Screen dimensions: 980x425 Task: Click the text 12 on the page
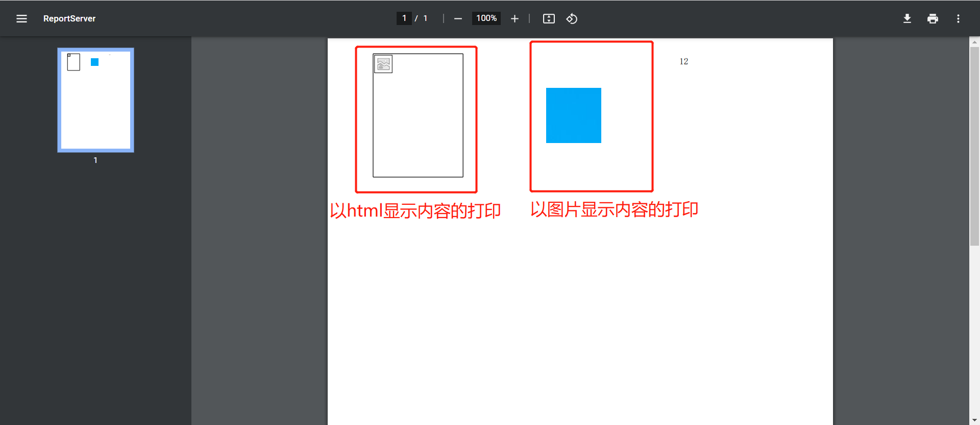coord(683,61)
